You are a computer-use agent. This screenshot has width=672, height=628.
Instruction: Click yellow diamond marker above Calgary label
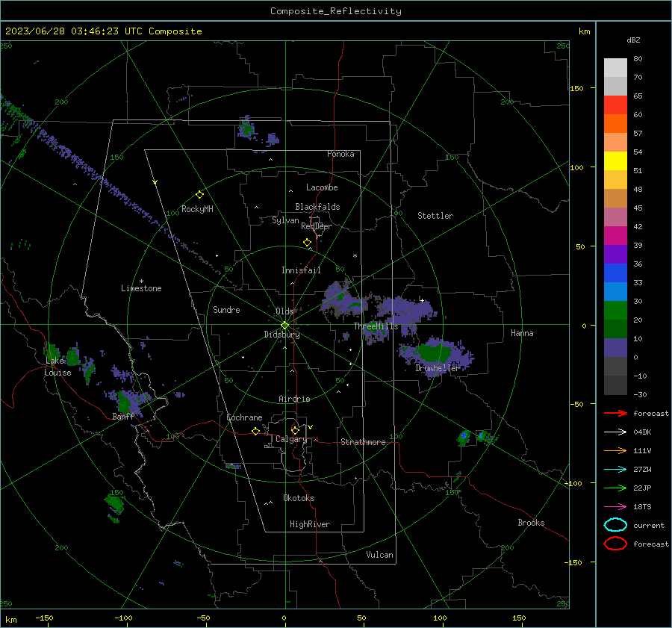(295, 430)
